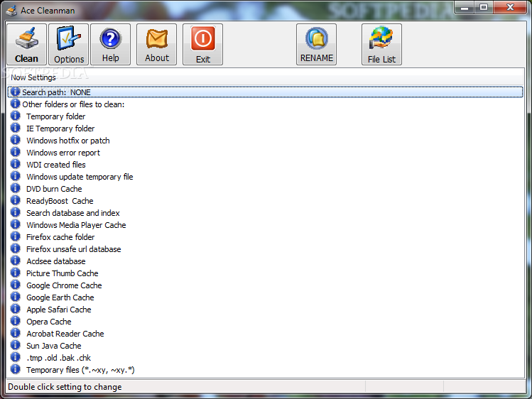The image size is (532, 399).
Task: Select the 'IE Temporary folder' entry
Action: coord(60,129)
